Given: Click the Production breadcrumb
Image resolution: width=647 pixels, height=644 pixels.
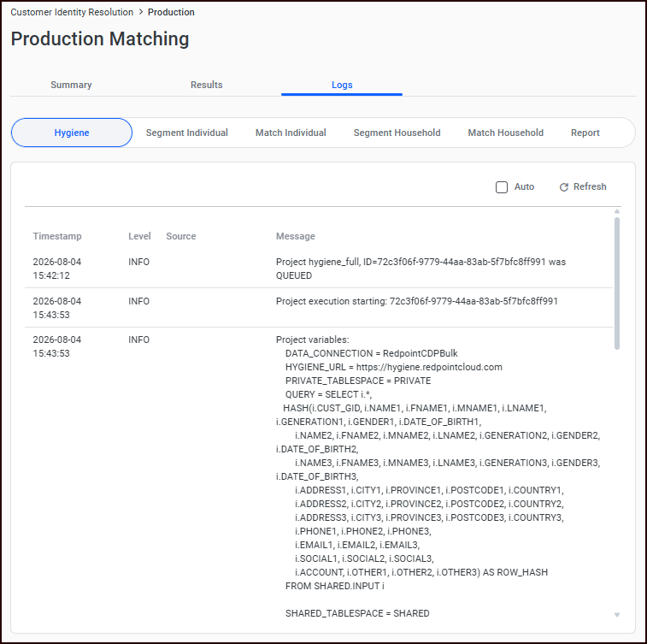Looking at the screenshot, I should 171,12.
